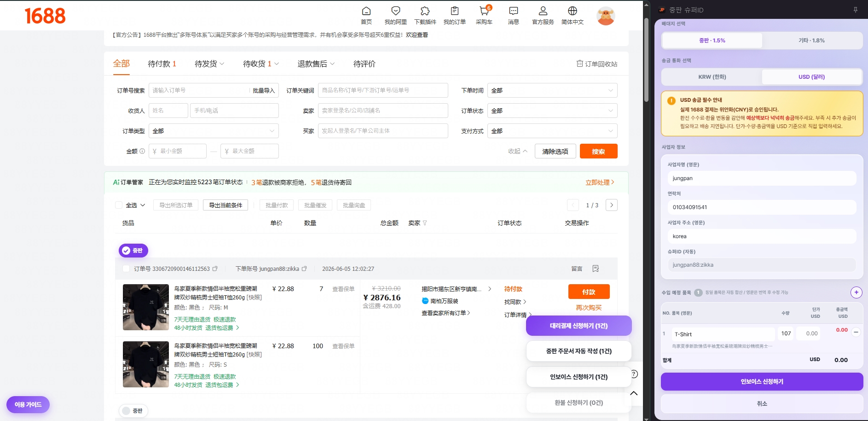
Task: Expand 待收货 tab dropdown arrow
Action: (277, 64)
